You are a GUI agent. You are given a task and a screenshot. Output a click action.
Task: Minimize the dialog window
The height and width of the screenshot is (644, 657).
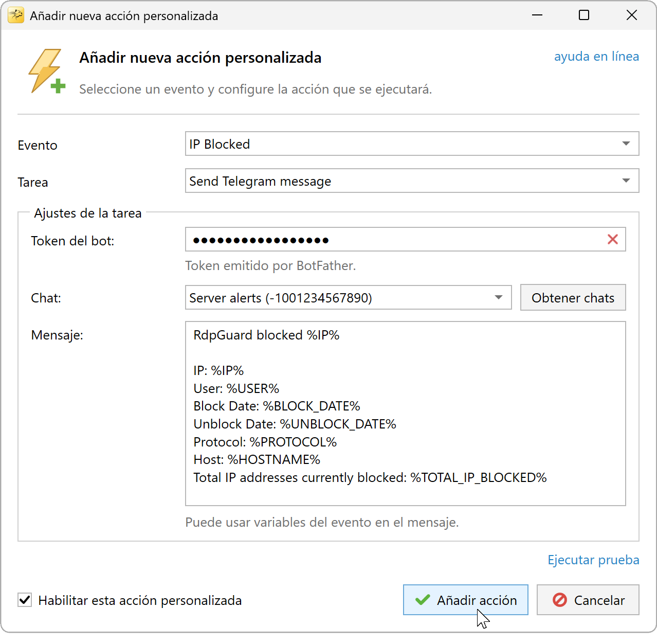point(538,15)
